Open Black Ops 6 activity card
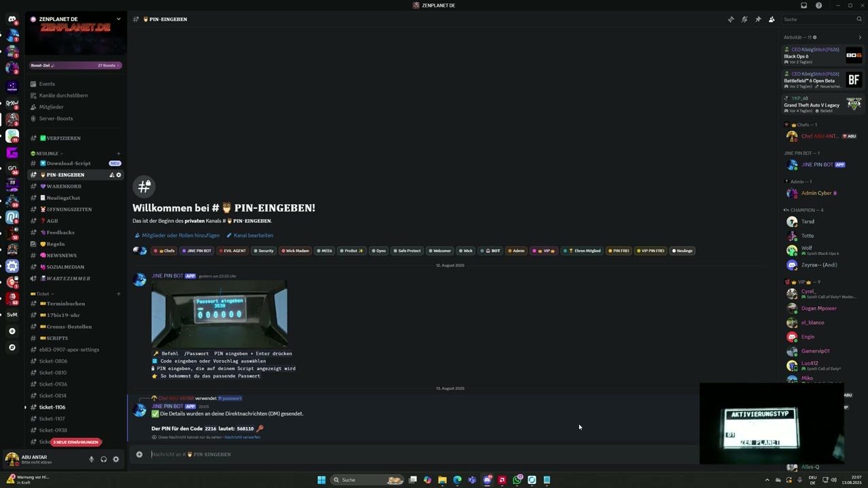The width and height of the screenshot is (868, 488). pos(823,56)
